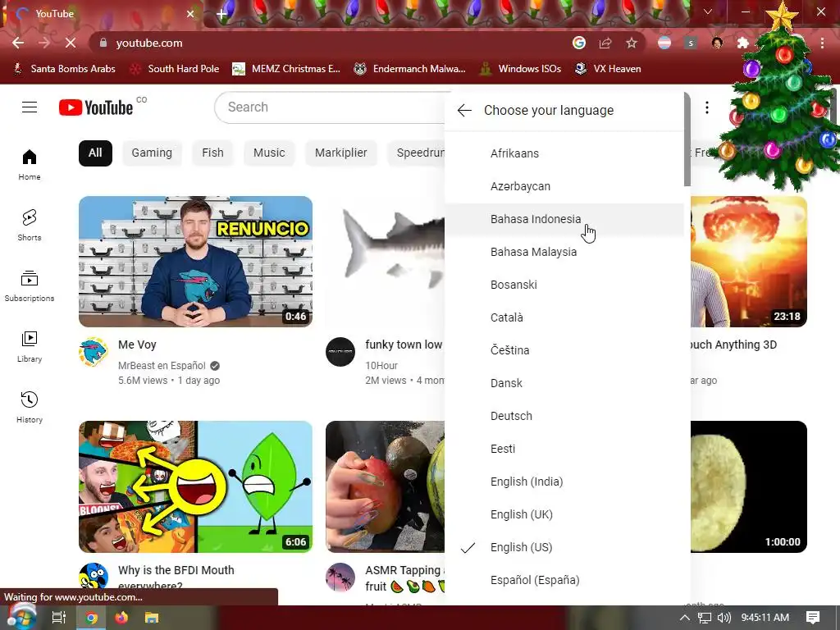Click the share page icon
840x630 pixels.
605,43
